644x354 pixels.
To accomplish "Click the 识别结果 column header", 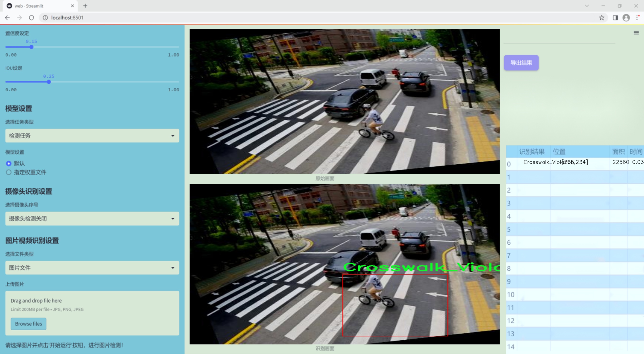I will pyautogui.click(x=531, y=152).
